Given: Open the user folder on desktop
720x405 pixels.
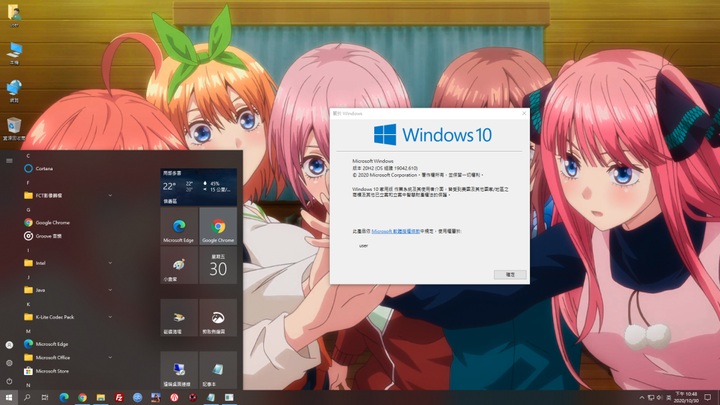Looking at the screenshot, I should click(14, 15).
